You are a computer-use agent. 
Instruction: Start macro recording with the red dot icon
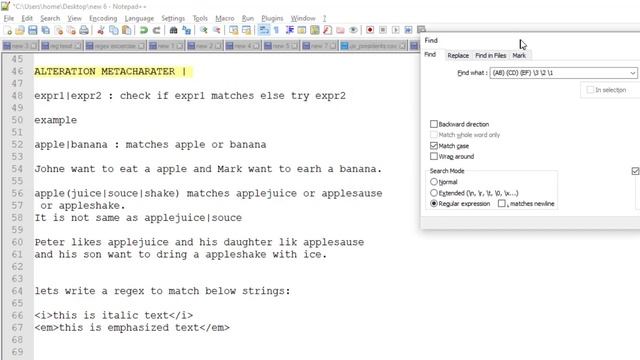coord(370,30)
